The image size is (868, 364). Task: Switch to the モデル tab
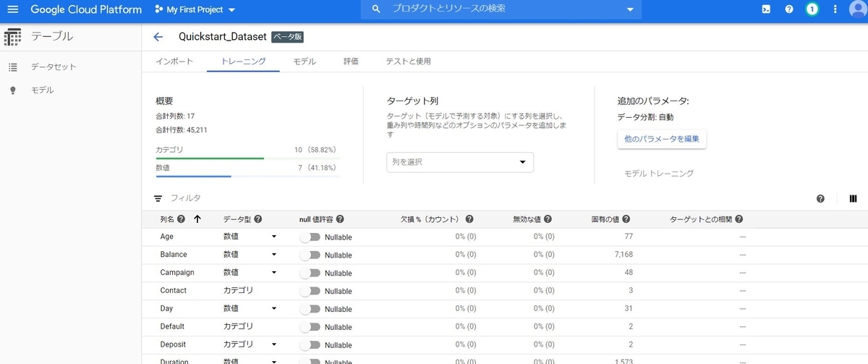click(x=305, y=62)
